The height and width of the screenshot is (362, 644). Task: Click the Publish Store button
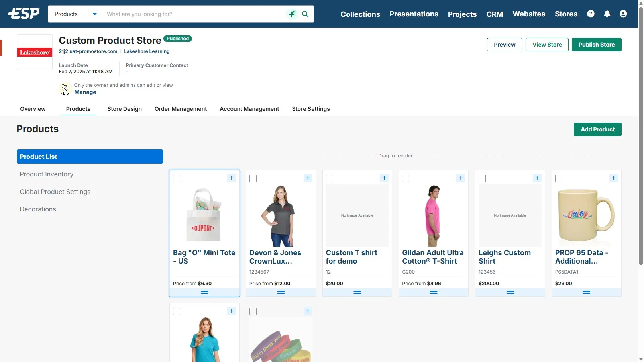(x=597, y=45)
